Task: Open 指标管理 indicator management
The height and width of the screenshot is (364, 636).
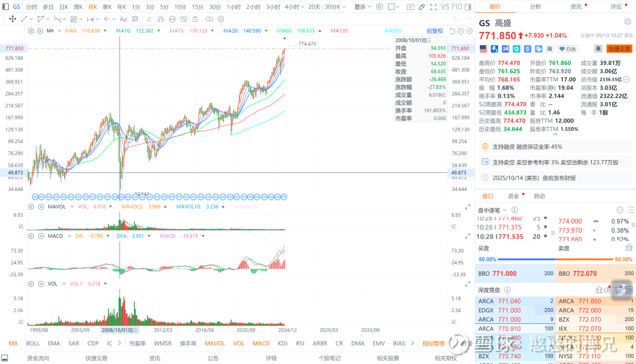Action: (x=433, y=343)
